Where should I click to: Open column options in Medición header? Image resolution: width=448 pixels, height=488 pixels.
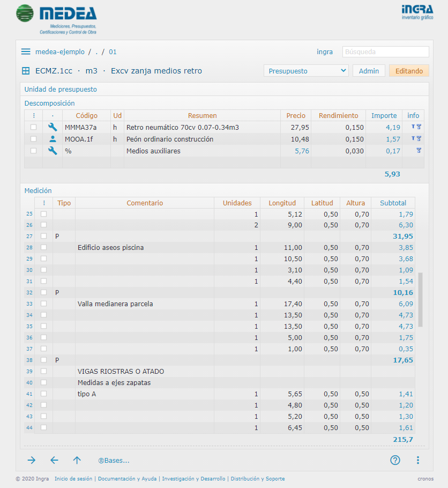point(43,203)
